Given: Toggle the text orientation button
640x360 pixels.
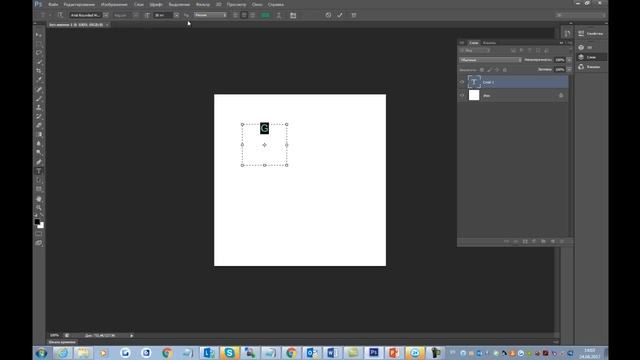Looking at the screenshot, I should point(60,15).
